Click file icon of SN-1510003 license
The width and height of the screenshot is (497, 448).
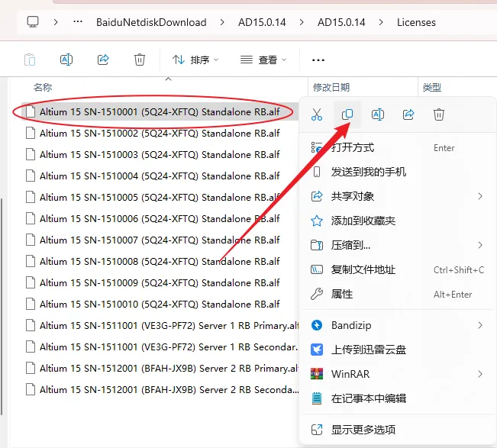31,155
